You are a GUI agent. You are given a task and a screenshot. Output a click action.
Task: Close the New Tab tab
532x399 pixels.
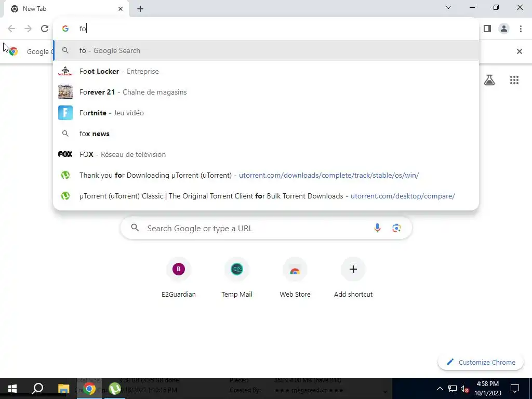[x=121, y=9]
